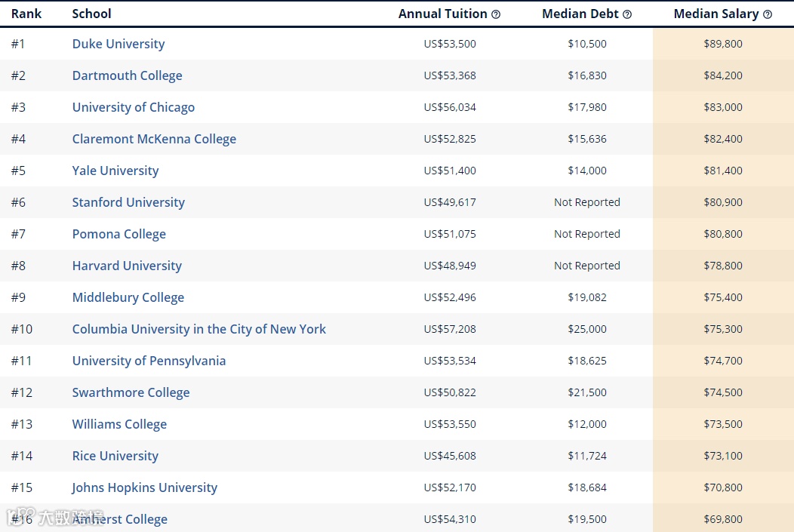Select the tuition value US$45,608
Image resolution: width=794 pixels, height=532 pixels.
[x=450, y=456]
